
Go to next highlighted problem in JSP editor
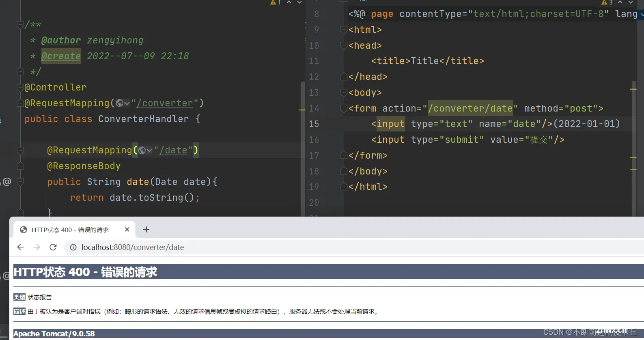[x=631, y=2]
